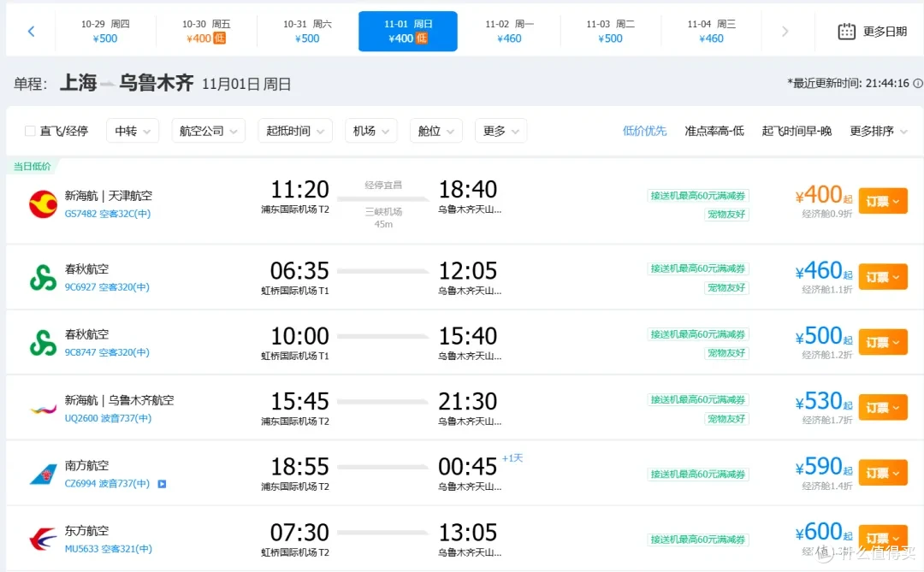Tick the 直飞/经停 checkbox
This screenshot has width=924, height=572.
[30, 131]
